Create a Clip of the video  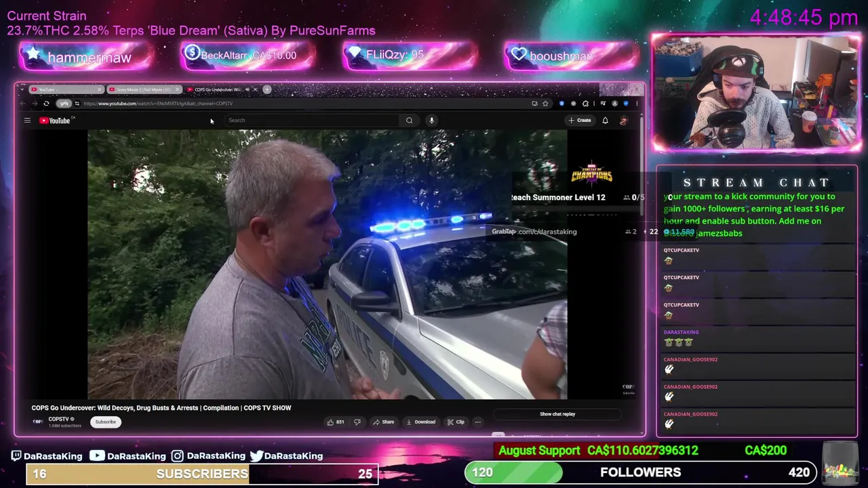coord(456,422)
